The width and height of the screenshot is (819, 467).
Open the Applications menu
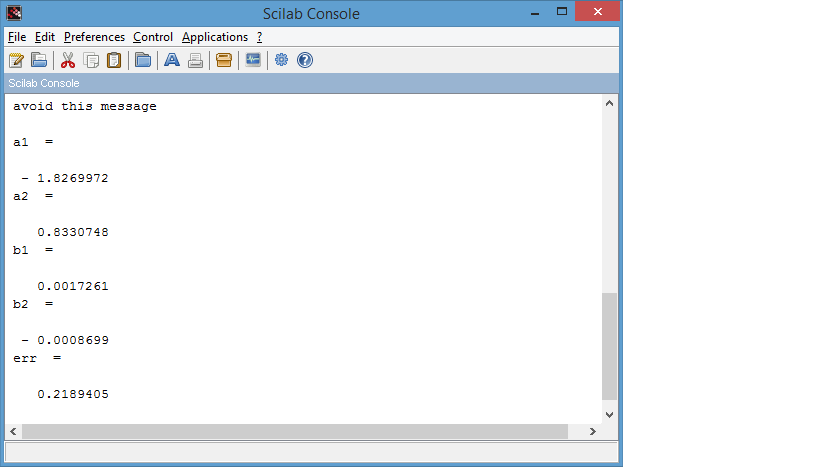coord(214,37)
